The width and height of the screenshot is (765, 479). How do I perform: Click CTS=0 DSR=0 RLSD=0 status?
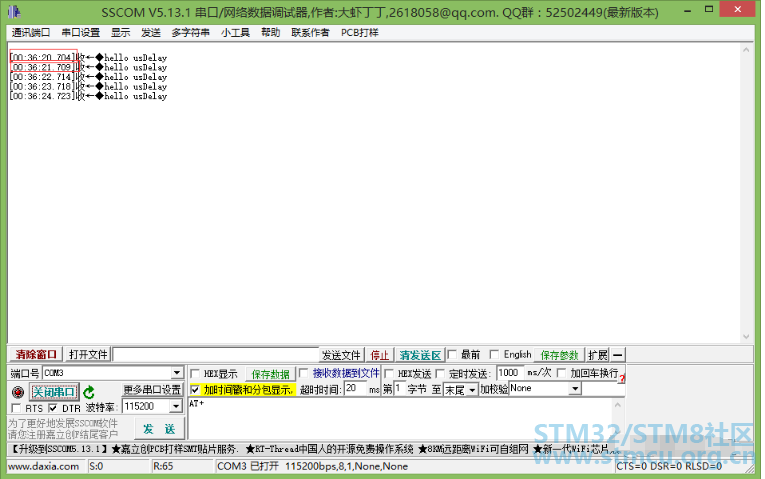(x=669, y=466)
